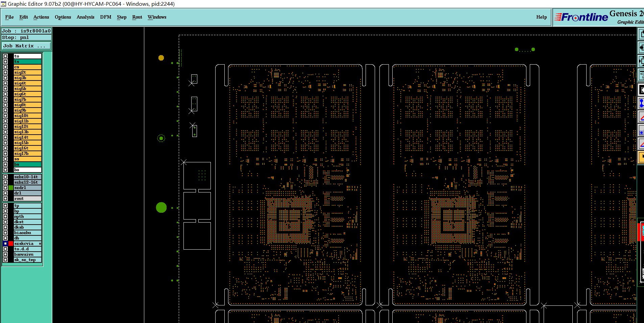The width and height of the screenshot is (644, 323).
Task: Select the szbz10-14t layer name
Action: (27, 177)
